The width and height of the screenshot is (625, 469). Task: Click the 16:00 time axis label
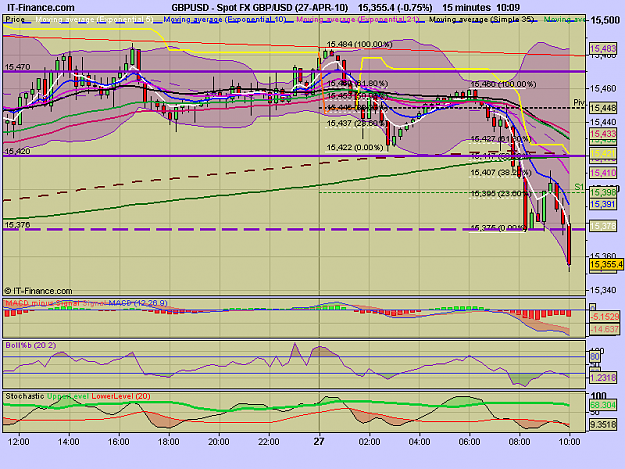tap(119, 442)
